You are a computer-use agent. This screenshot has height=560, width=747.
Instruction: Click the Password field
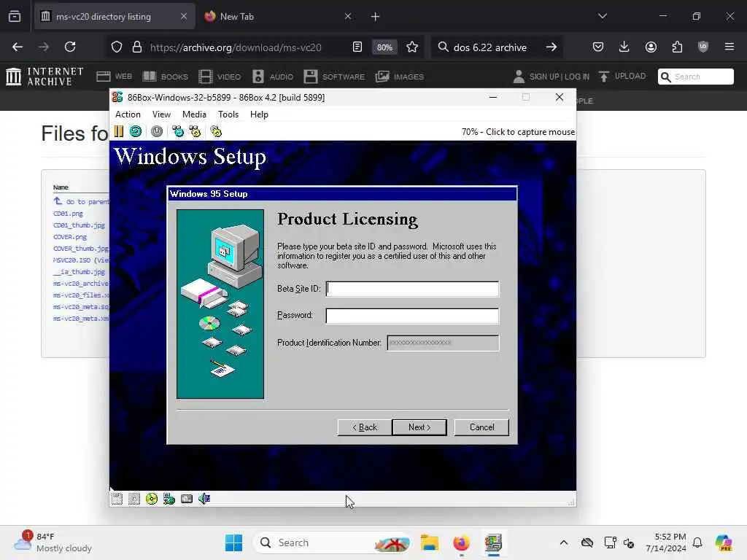[x=413, y=315]
